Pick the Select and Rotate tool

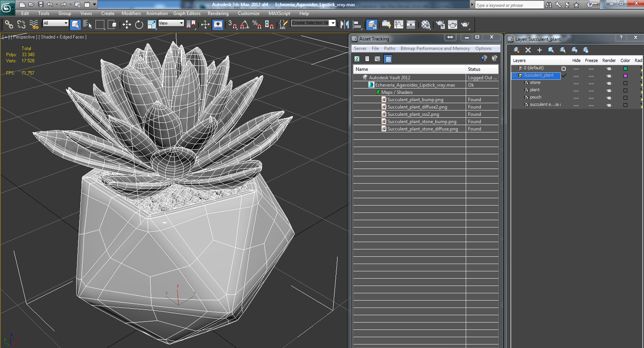coord(139,24)
